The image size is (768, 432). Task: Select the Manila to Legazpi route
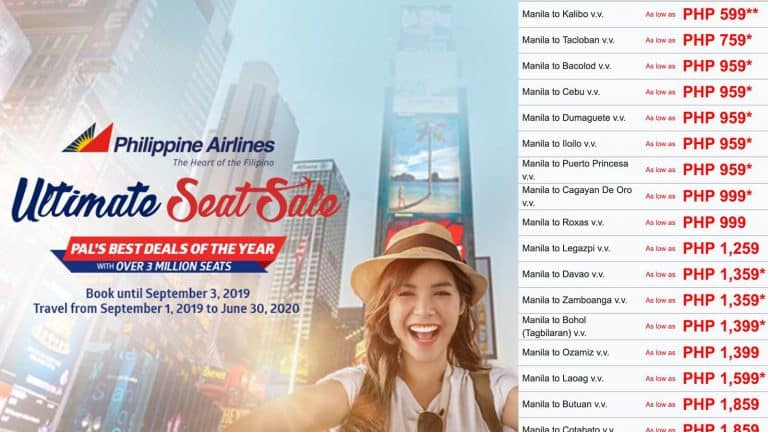(566, 248)
